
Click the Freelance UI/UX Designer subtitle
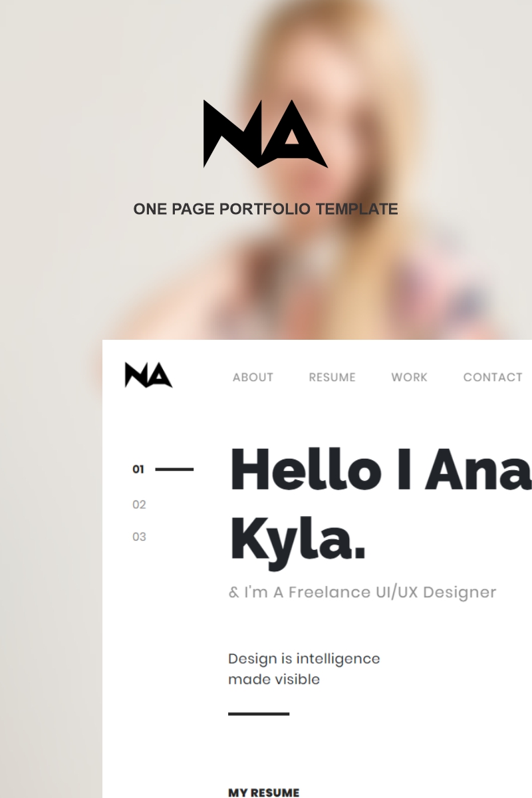[x=362, y=592]
